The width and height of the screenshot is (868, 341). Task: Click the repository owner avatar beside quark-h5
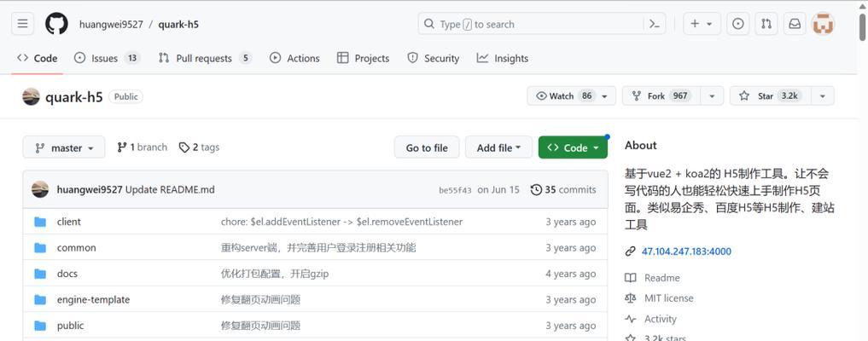pyautogui.click(x=31, y=96)
